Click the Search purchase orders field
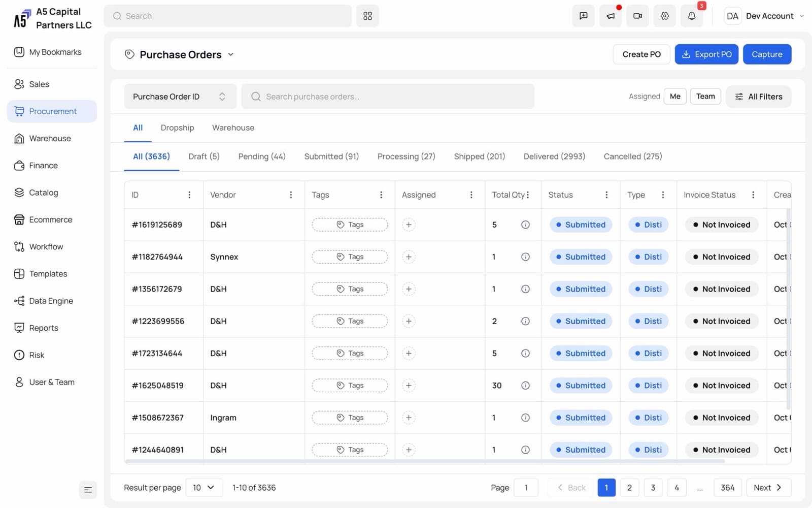 pyautogui.click(x=388, y=97)
